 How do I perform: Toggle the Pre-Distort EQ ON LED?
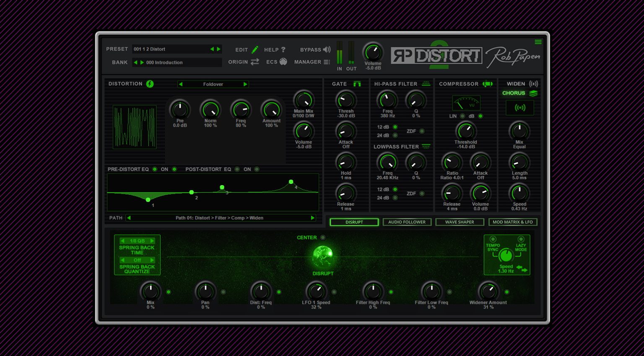(x=174, y=169)
